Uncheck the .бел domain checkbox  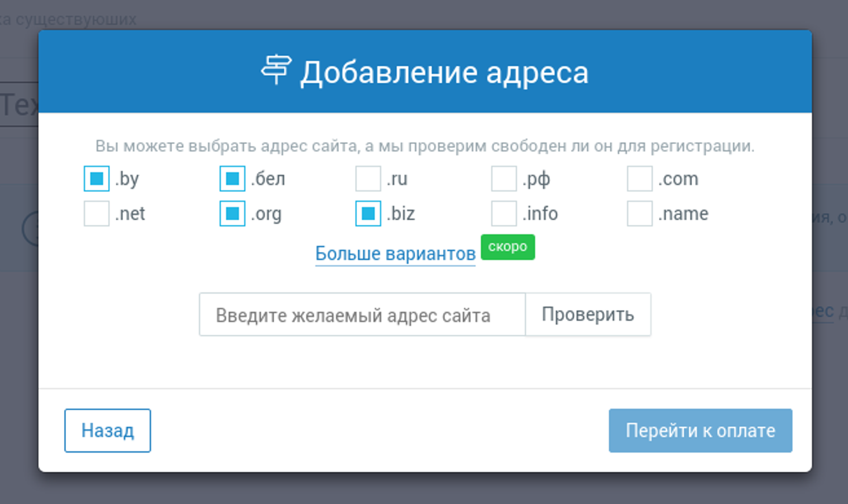tap(233, 179)
